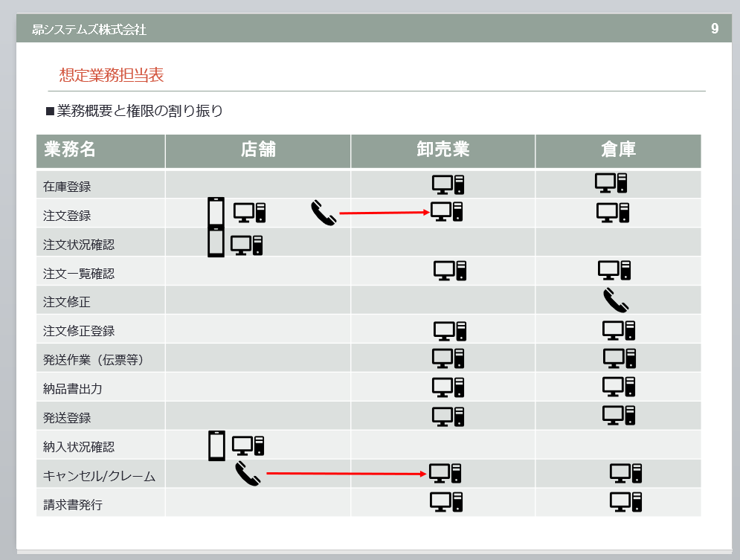
Task: Click the red arrow in the キャンセル/クレーム row
Action: tap(347, 473)
